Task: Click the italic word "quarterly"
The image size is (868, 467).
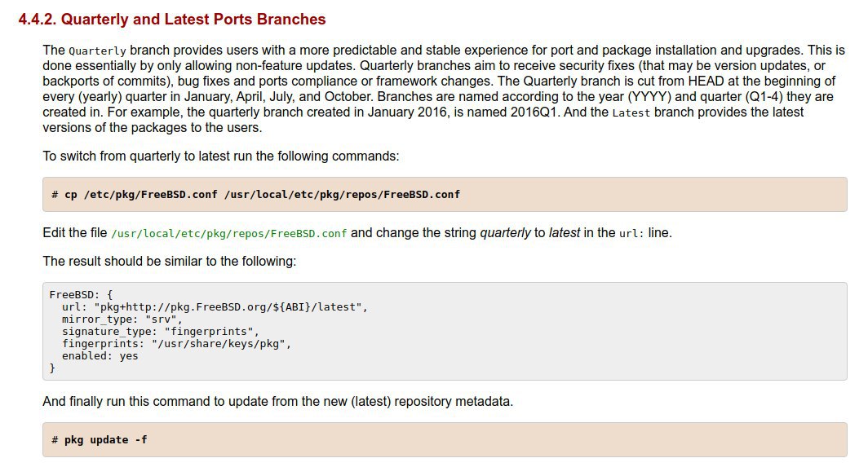Action: click(x=505, y=233)
